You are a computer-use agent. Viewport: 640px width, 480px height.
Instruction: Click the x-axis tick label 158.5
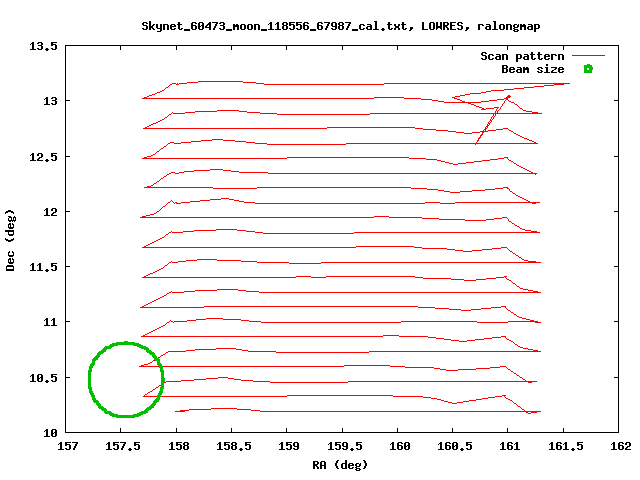(x=233, y=446)
